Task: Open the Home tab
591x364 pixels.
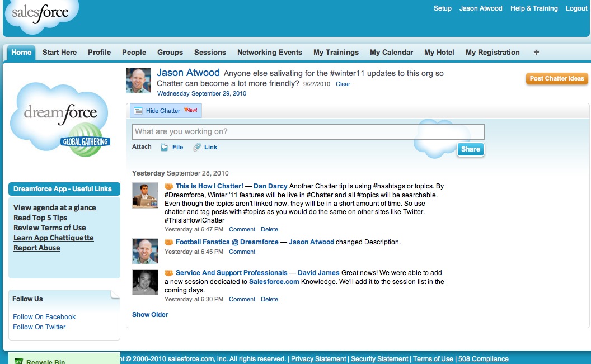Action: coord(21,53)
